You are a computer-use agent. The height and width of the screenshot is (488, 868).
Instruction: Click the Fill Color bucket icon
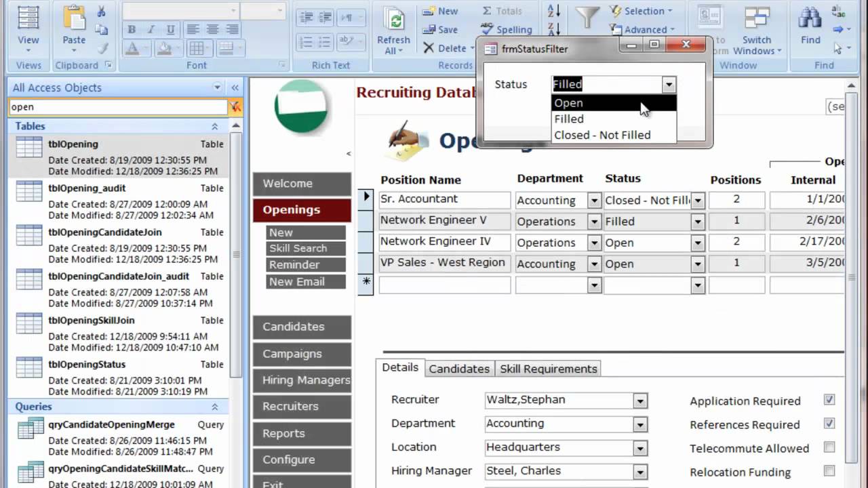click(x=163, y=48)
